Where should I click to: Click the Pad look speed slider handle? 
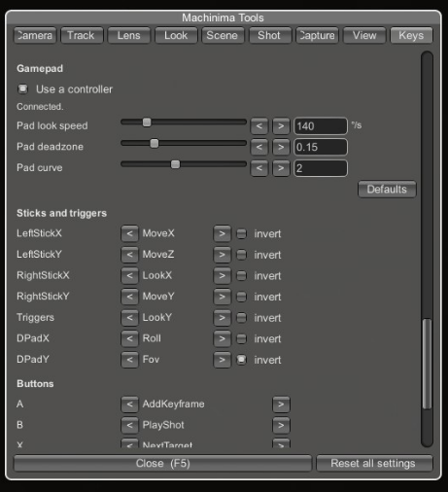click(x=147, y=123)
